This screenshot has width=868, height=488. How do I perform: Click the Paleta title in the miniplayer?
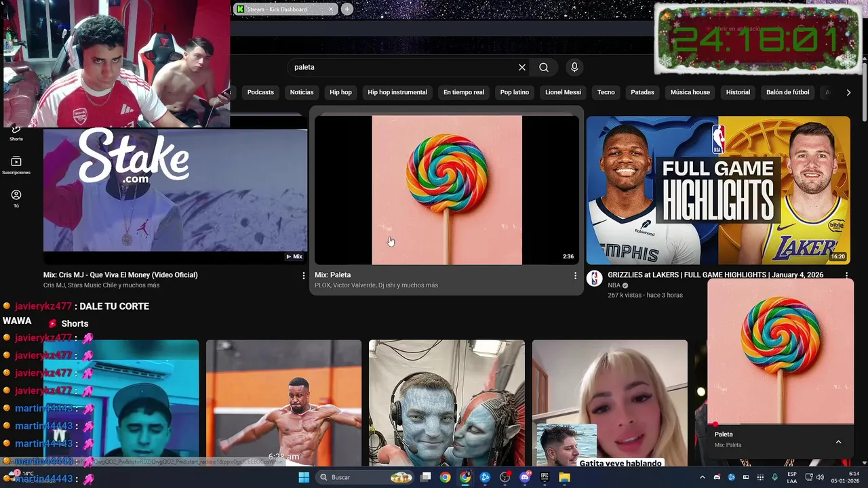click(x=724, y=434)
